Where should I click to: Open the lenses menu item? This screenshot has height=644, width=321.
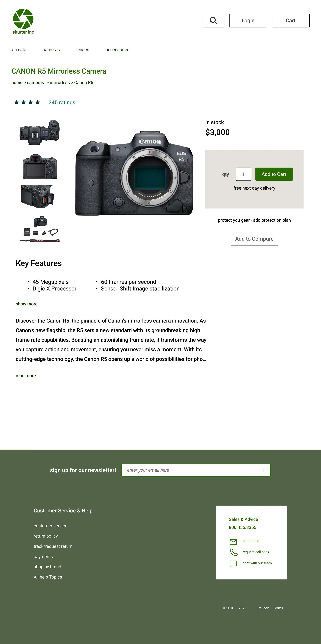[x=83, y=49]
